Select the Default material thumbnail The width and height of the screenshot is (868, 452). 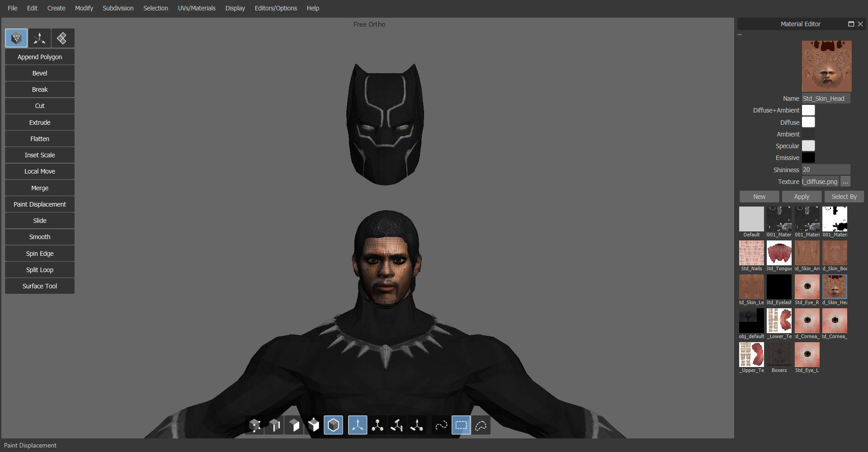(x=751, y=219)
